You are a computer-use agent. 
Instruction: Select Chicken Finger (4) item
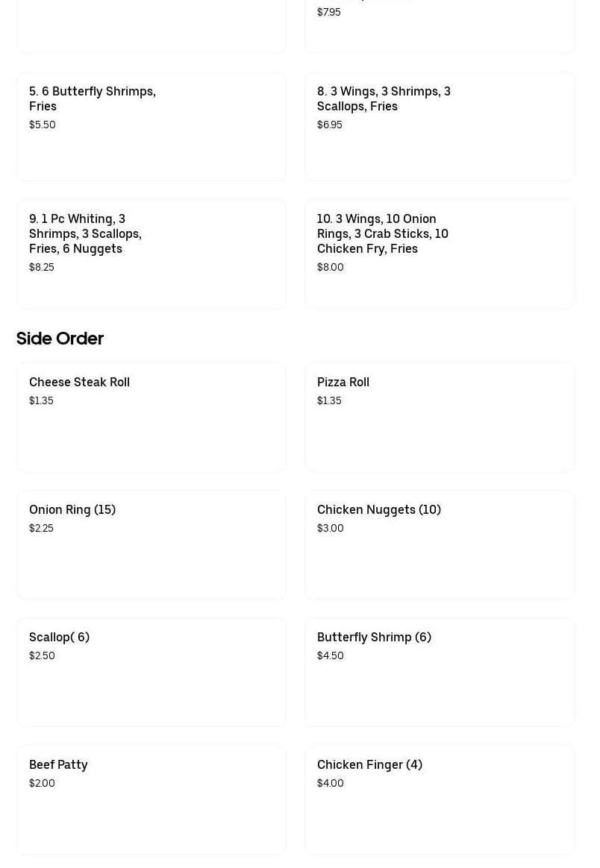click(x=440, y=799)
